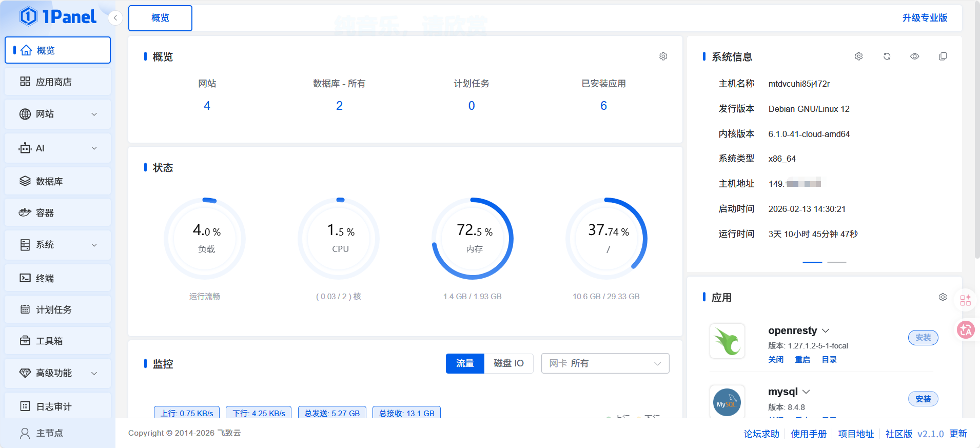Screen dimensions: 980x448
Task: Open 应用商店 from the sidebar
Action: [57, 82]
